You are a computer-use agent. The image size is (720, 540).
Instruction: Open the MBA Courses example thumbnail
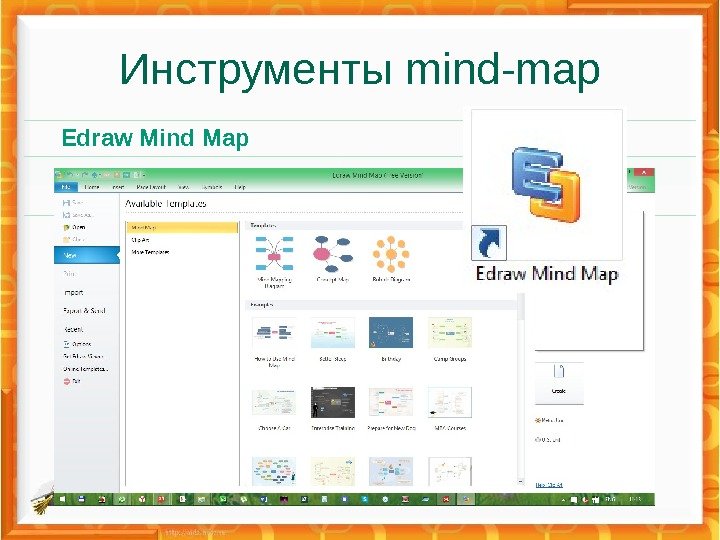tap(450, 402)
